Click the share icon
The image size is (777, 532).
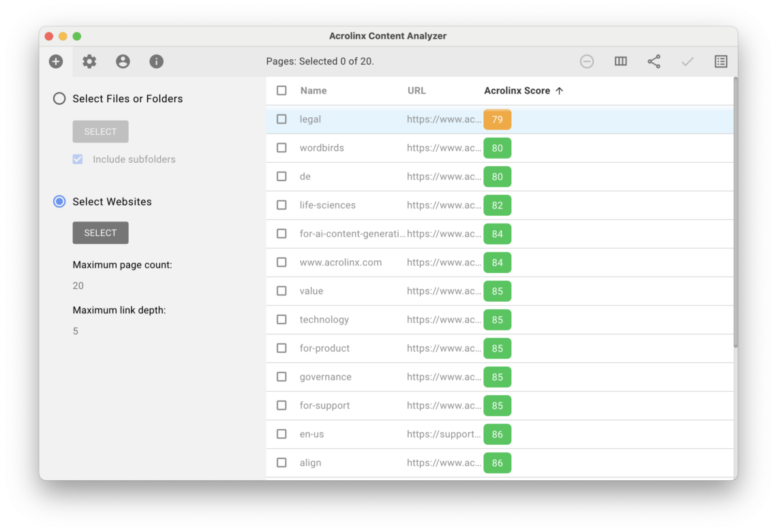[x=654, y=61]
